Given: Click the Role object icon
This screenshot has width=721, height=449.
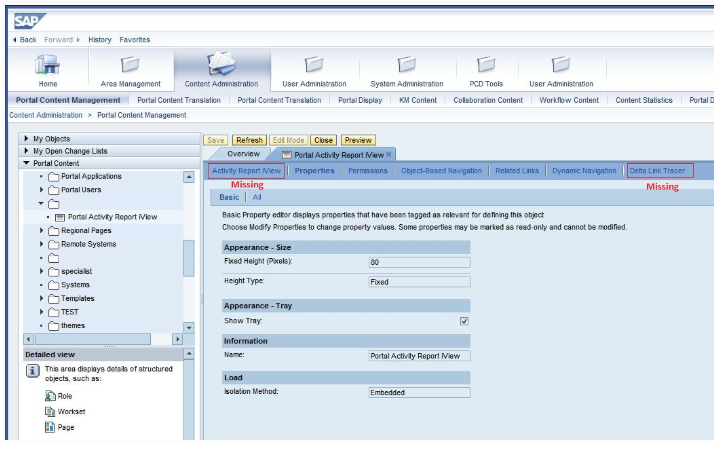Looking at the screenshot, I should 50,396.
